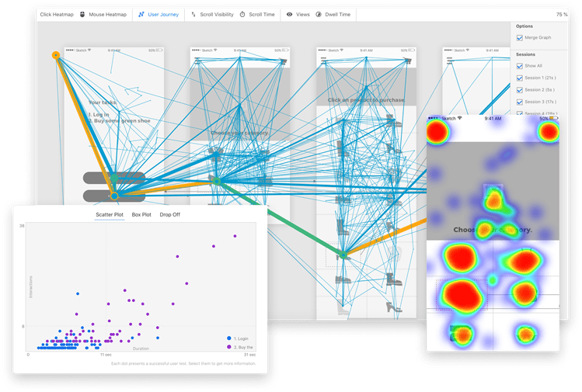Click the Scroll Visibility icon

point(192,14)
